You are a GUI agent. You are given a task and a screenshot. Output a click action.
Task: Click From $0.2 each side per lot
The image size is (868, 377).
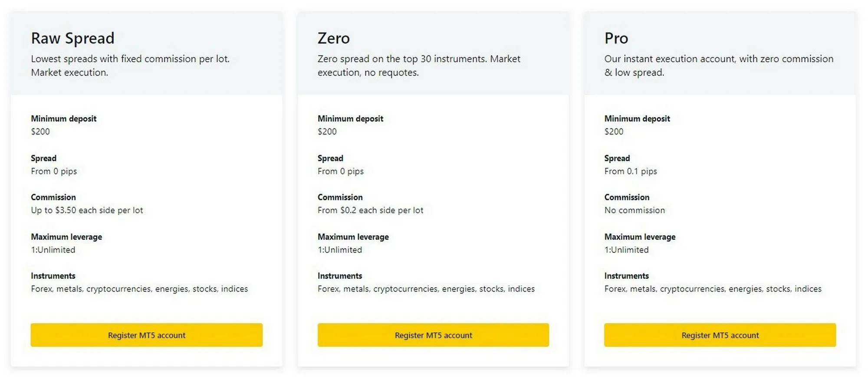point(370,210)
